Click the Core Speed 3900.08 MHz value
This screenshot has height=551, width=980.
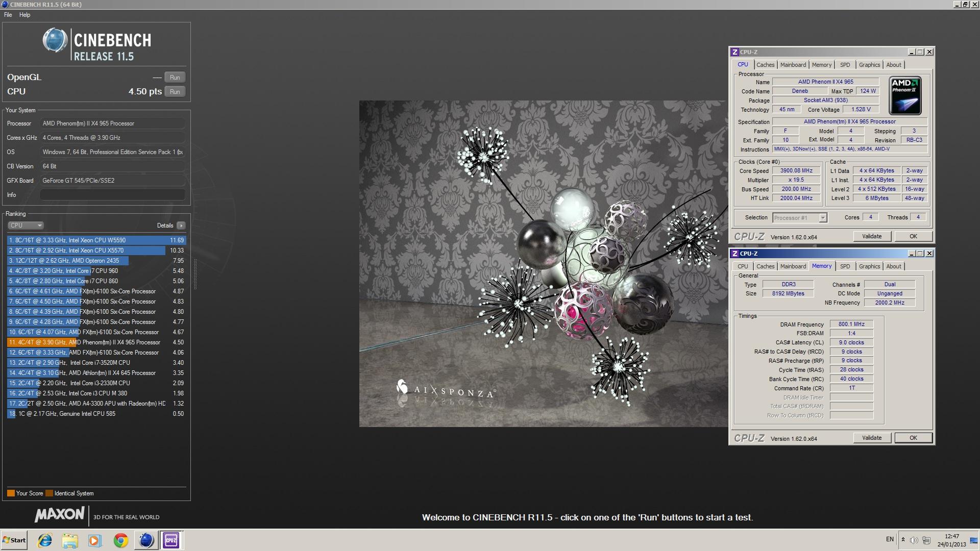click(x=796, y=171)
